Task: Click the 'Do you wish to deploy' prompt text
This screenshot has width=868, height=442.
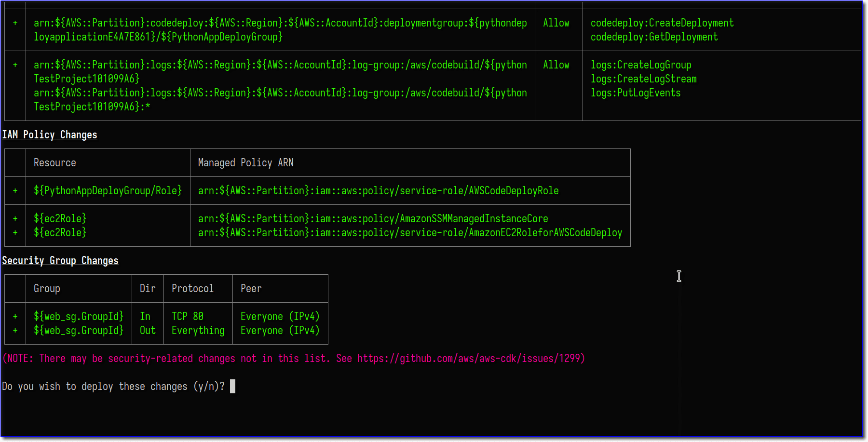Action: (113, 387)
